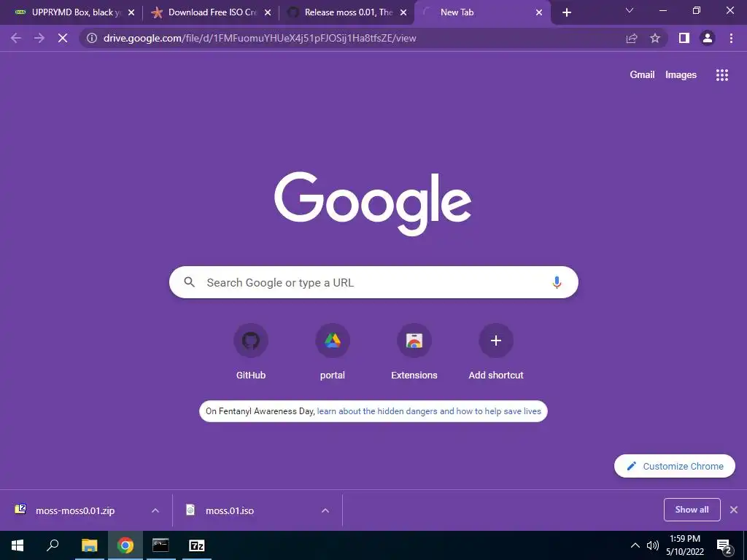Close the UPPRYMD Box tab
Image resolution: width=747 pixels, height=560 pixels.
click(131, 12)
